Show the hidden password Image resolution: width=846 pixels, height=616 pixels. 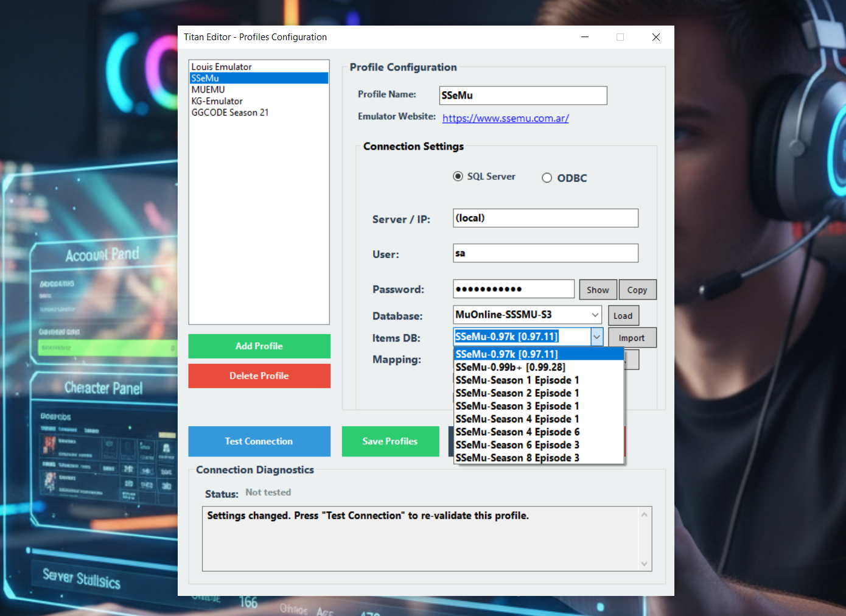click(x=598, y=289)
